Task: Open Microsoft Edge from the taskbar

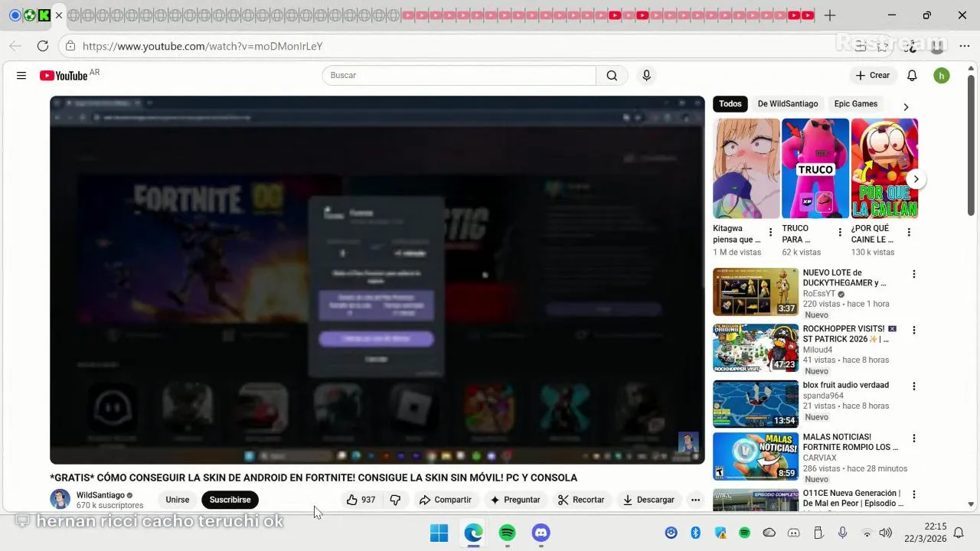Action: coord(473,533)
